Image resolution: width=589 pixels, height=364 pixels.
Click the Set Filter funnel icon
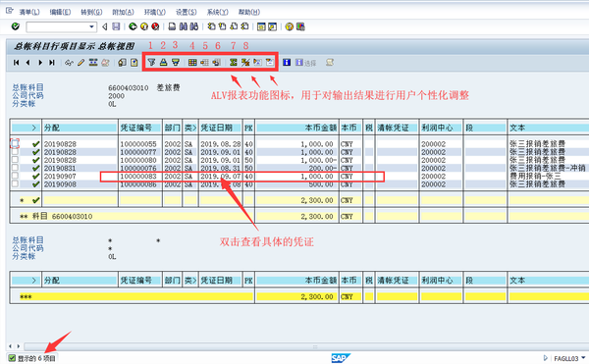click(151, 62)
